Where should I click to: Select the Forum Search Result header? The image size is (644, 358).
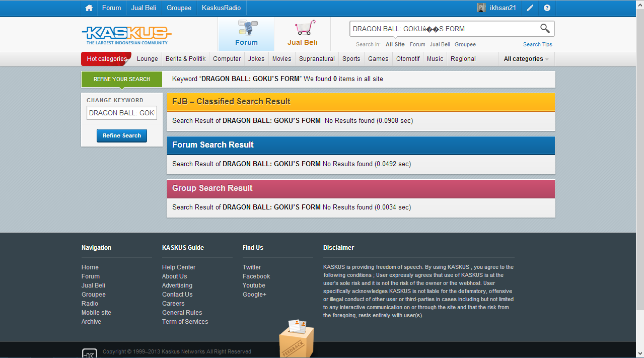tap(361, 145)
